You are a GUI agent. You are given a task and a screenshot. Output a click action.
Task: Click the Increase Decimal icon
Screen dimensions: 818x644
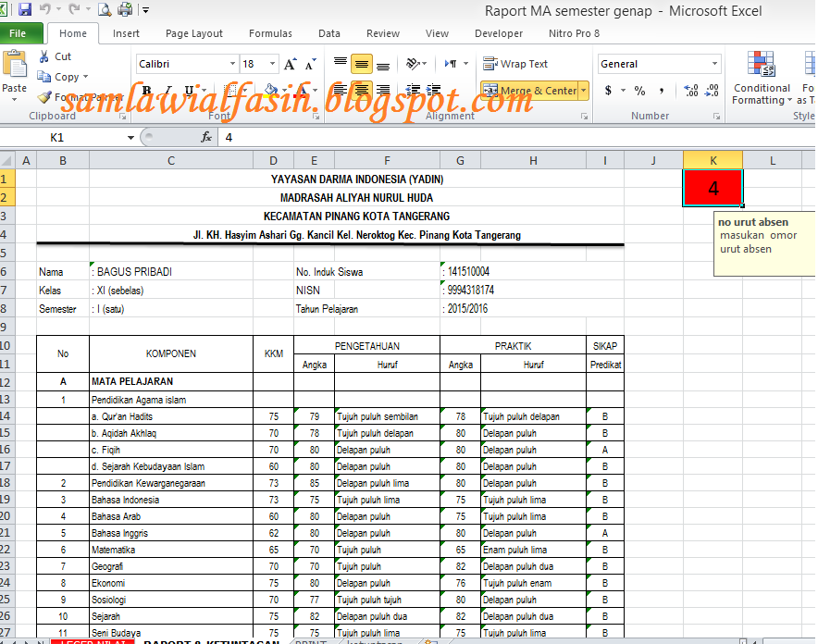pos(690,91)
